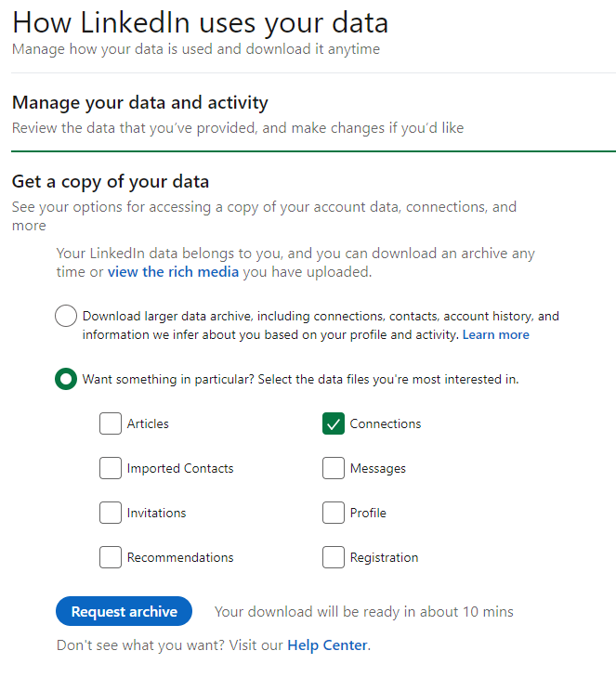Check the Articles checkbox
This screenshot has width=616, height=677.
pos(111,423)
